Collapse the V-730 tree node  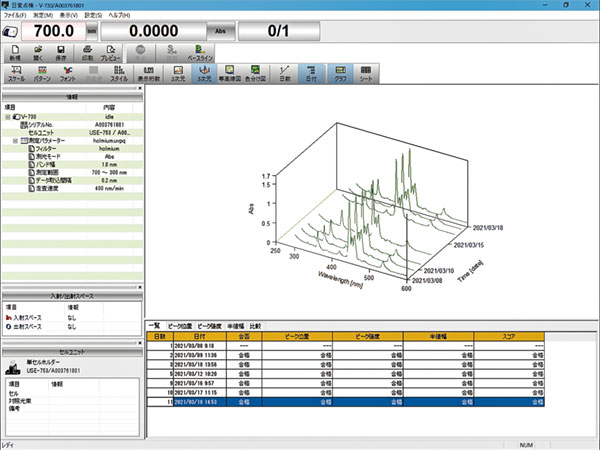click(8, 117)
